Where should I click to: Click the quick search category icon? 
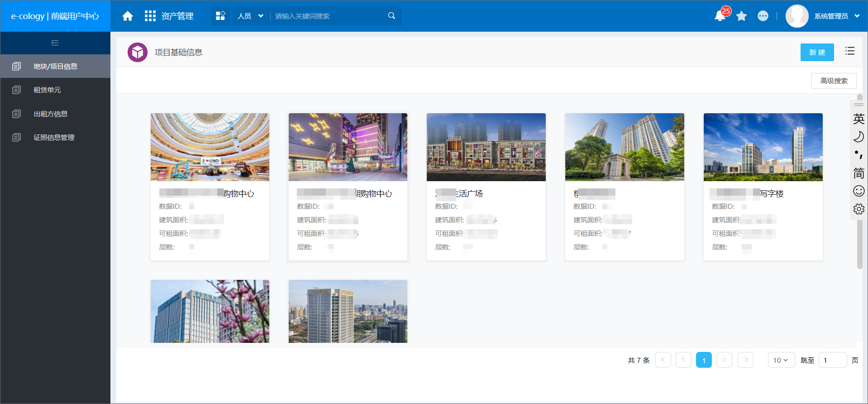pos(220,16)
